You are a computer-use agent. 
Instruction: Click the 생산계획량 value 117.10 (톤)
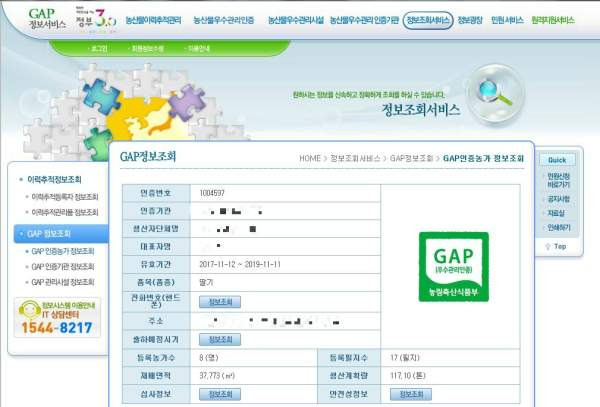[x=408, y=376]
